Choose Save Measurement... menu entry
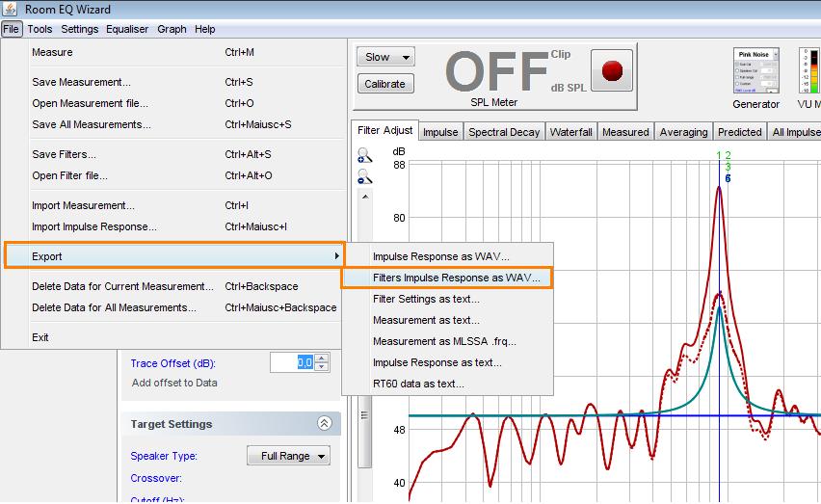The width and height of the screenshot is (821, 504). (173, 82)
